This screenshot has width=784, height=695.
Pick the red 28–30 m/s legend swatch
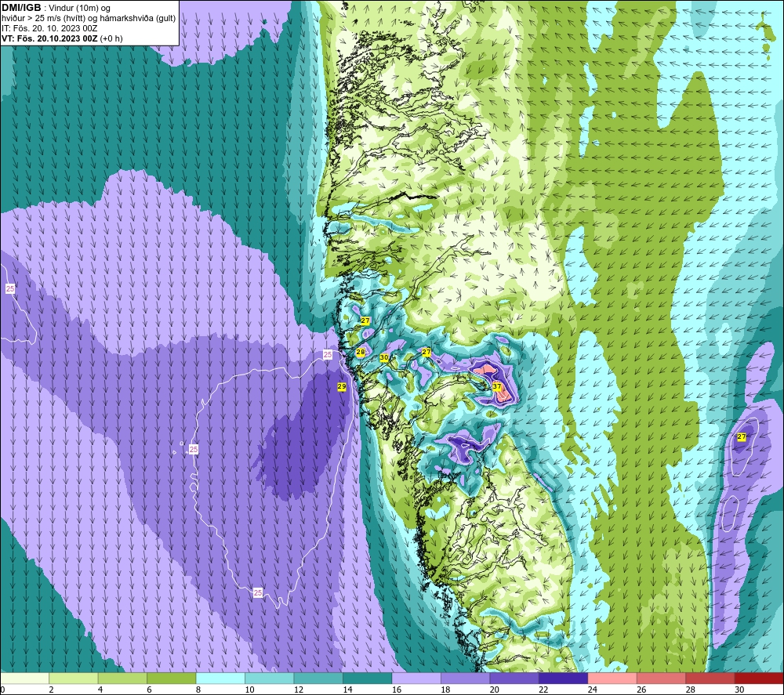click(x=710, y=679)
